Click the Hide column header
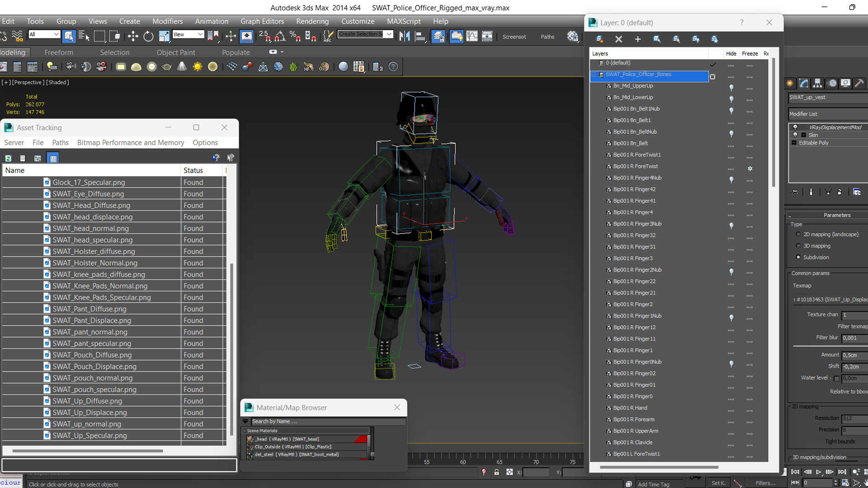The width and height of the screenshot is (868, 488). [731, 53]
